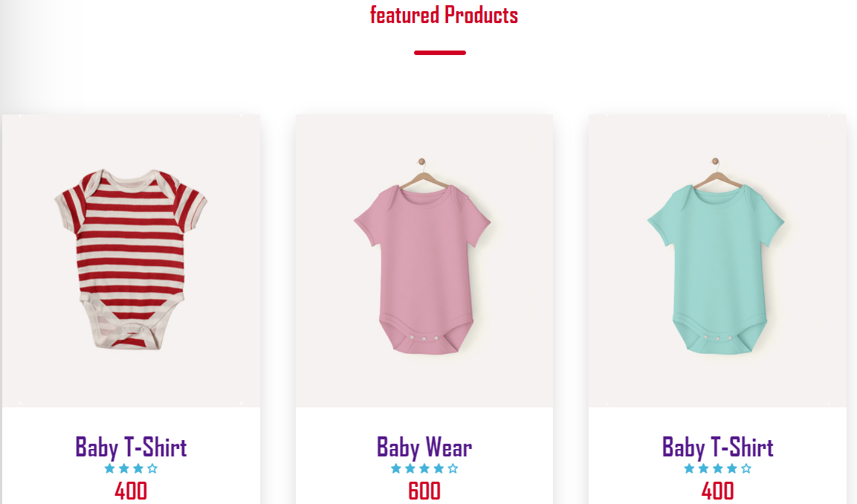
Task: Click the Baby T-Shirt title under teal onesie
Action: [x=717, y=448]
